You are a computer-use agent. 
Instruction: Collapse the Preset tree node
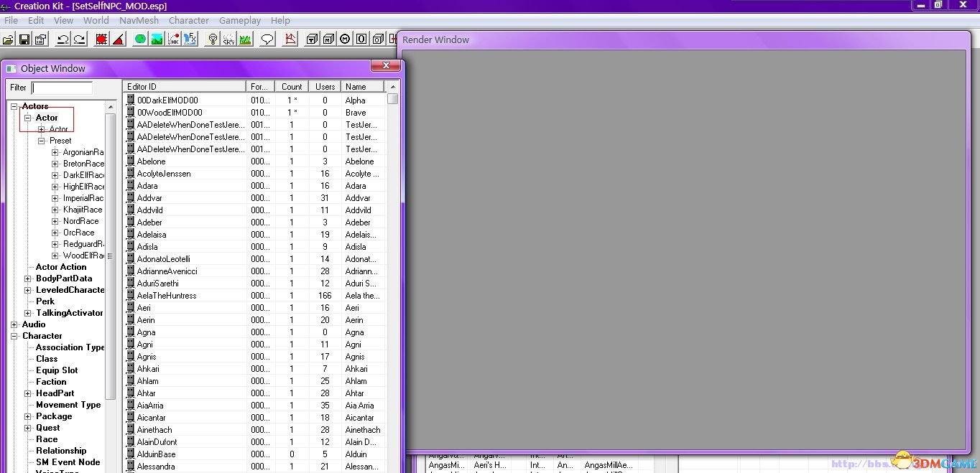click(x=42, y=141)
